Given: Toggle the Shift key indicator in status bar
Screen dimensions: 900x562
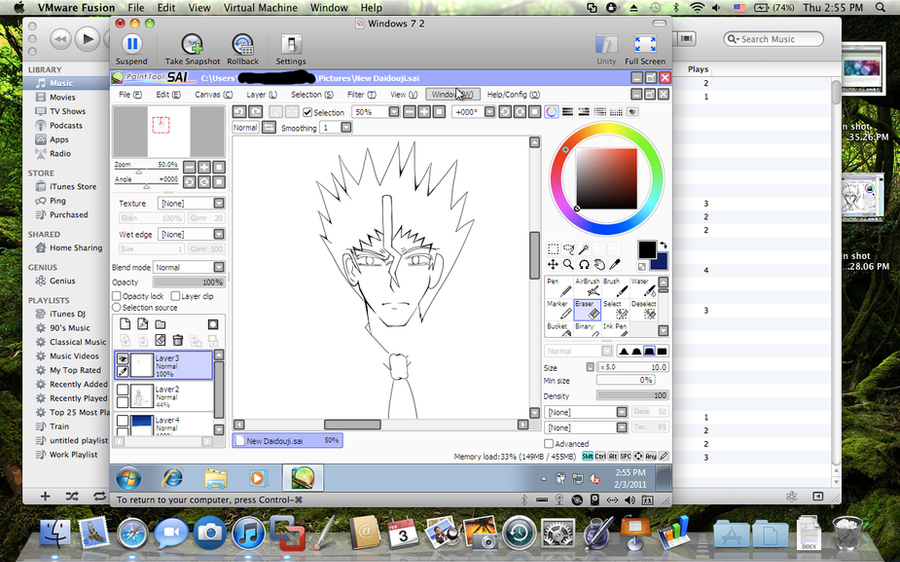Looking at the screenshot, I should coord(587,456).
